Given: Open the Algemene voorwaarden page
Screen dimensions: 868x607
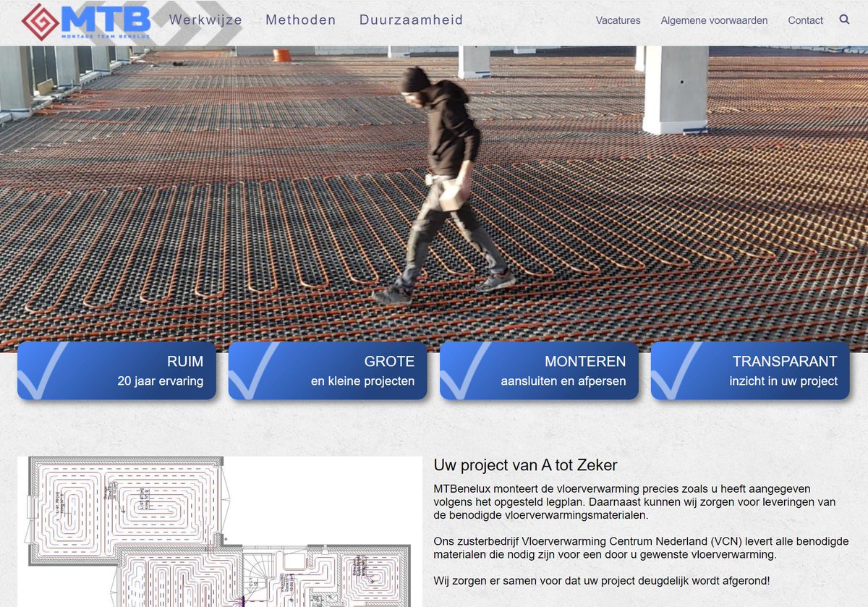Looking at the screenshot, I should pos(714,20).
